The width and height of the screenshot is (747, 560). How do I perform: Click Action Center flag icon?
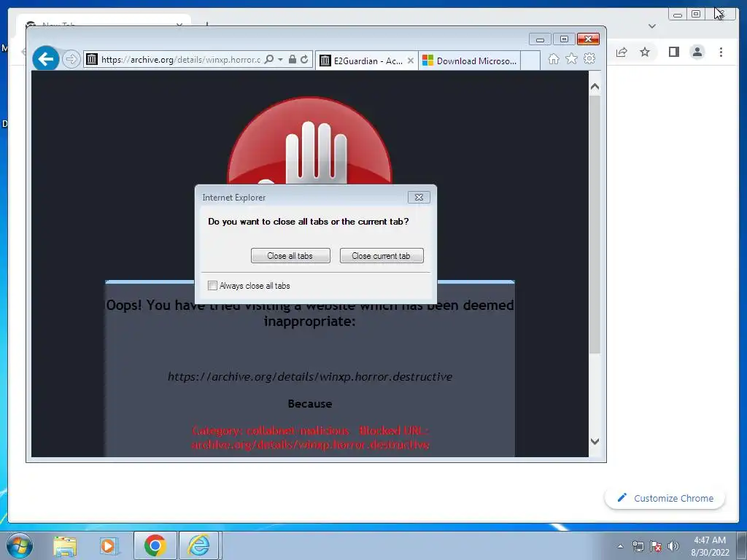pyautogui.click(x=656, y=546)
